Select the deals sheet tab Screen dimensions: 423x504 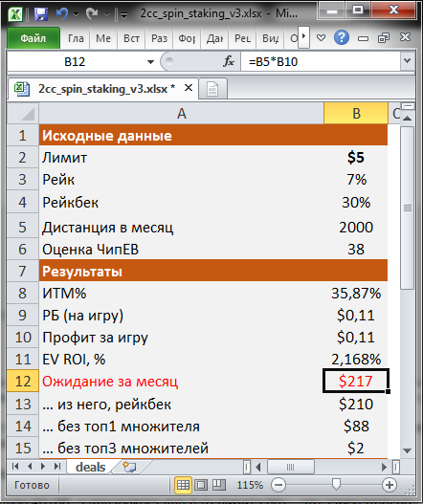click(x=90, y=467)
